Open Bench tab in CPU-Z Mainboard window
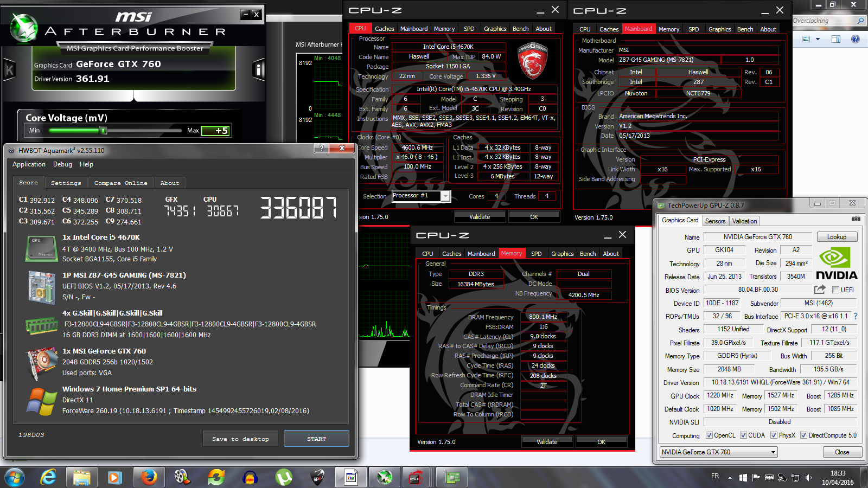The height and width of the screenshot is (488, 868). point(745,29)
